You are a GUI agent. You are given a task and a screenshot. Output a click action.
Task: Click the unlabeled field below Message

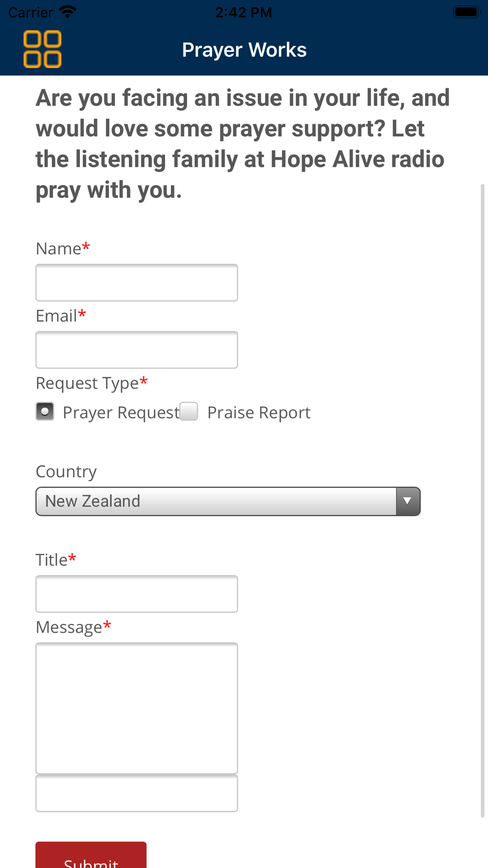click(x=137, y=793)
